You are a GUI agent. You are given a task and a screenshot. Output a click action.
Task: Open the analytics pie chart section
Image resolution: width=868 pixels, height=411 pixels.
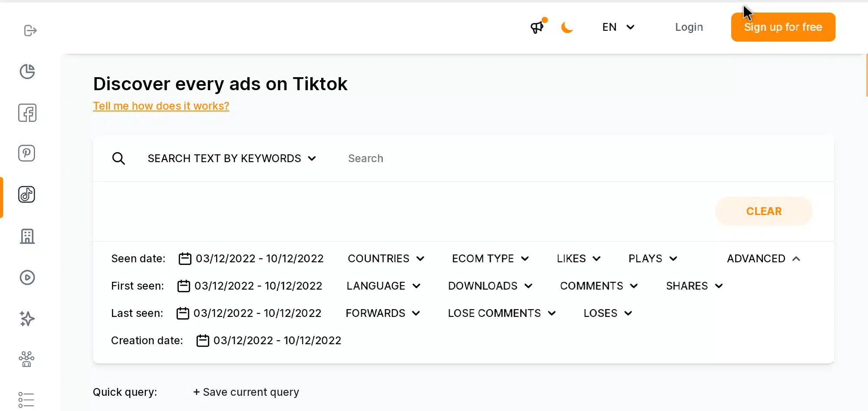[x=27, y=72]
